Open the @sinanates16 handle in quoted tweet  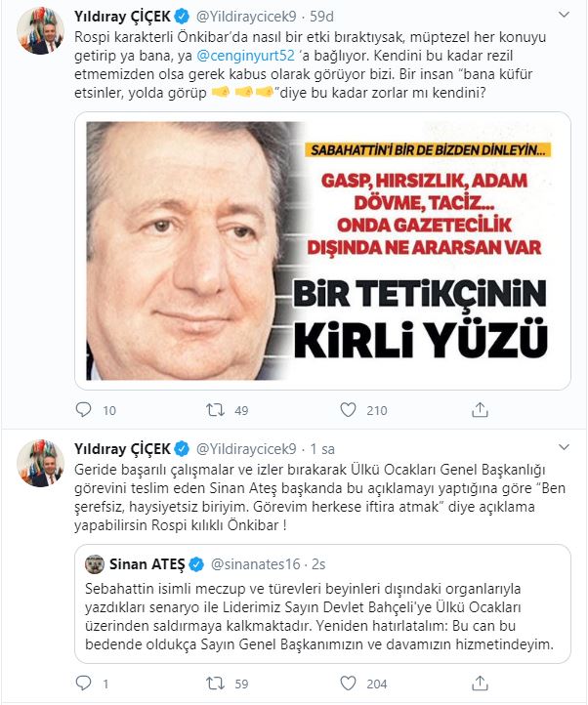[255, 563]
